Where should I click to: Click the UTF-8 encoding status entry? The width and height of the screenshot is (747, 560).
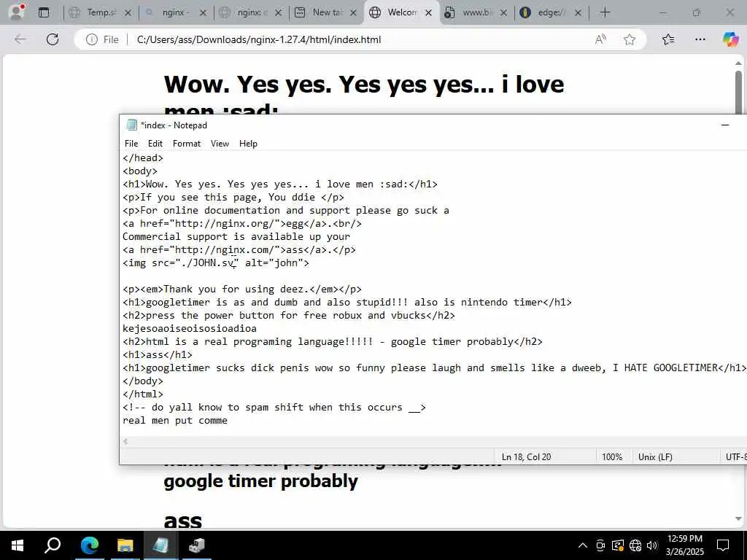coord(736,456)
